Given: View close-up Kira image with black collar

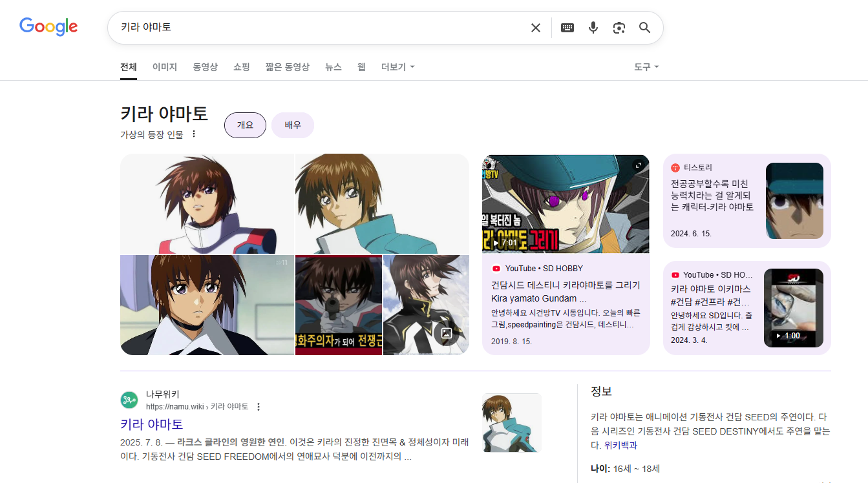Looking at the screenshot, I should tap(207, 305).
